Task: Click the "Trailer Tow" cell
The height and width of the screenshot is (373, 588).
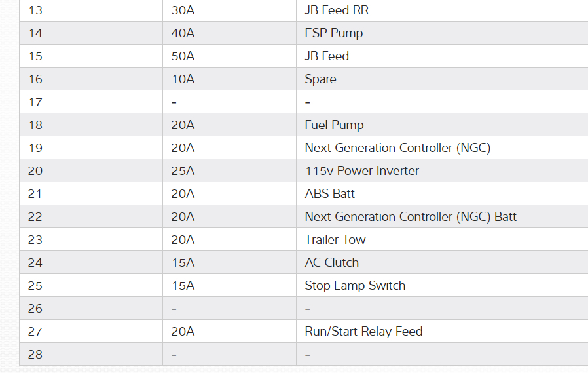Action: point(335,240)
